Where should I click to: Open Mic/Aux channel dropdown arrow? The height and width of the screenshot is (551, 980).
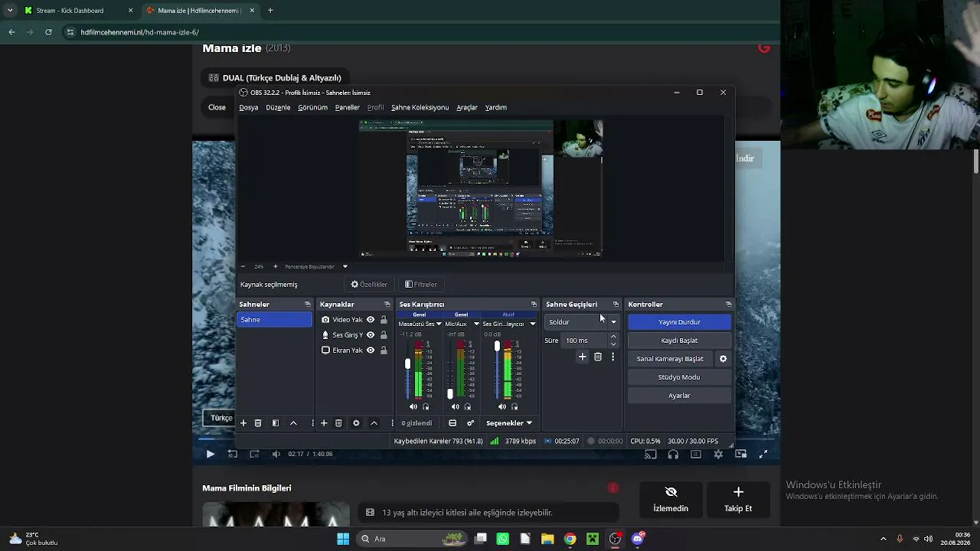pyautogui.click(x=476, y=324)
